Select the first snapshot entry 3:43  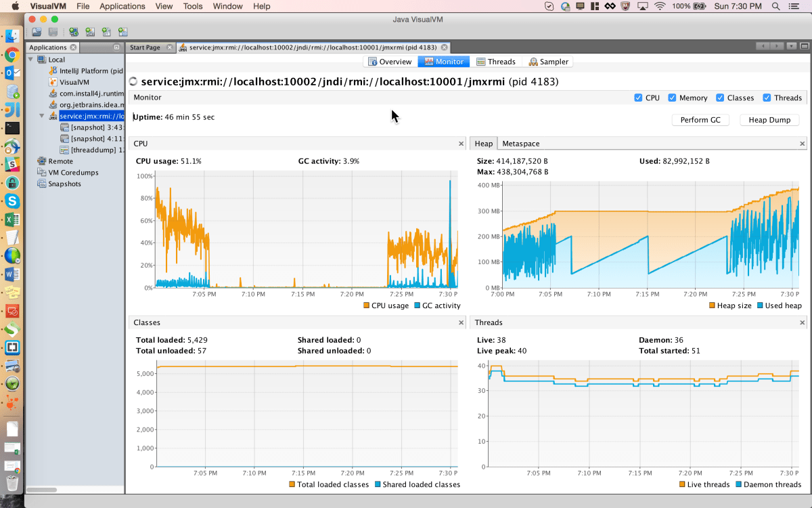92,127
